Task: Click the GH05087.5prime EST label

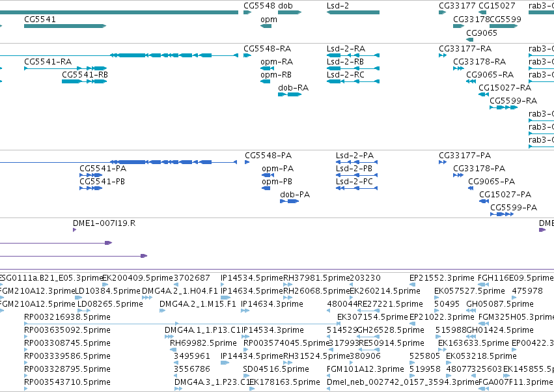Action: click(x=500, y=304)
